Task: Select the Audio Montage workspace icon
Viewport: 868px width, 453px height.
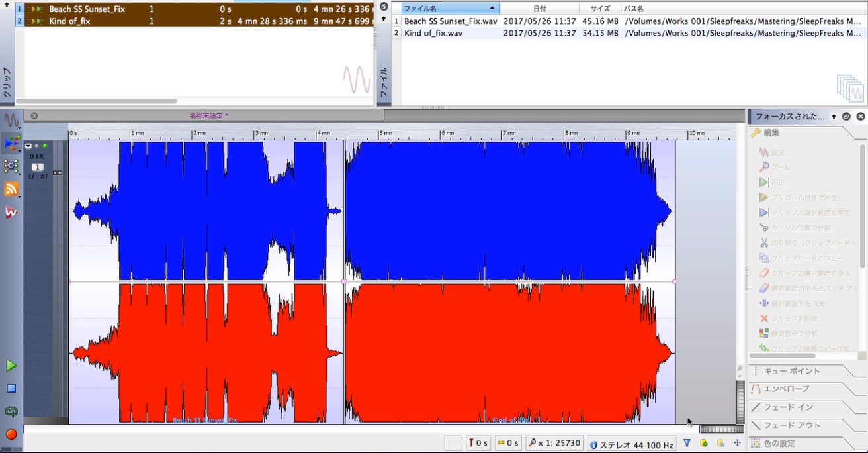Action: pyautogui.click(x=11, y=143)
